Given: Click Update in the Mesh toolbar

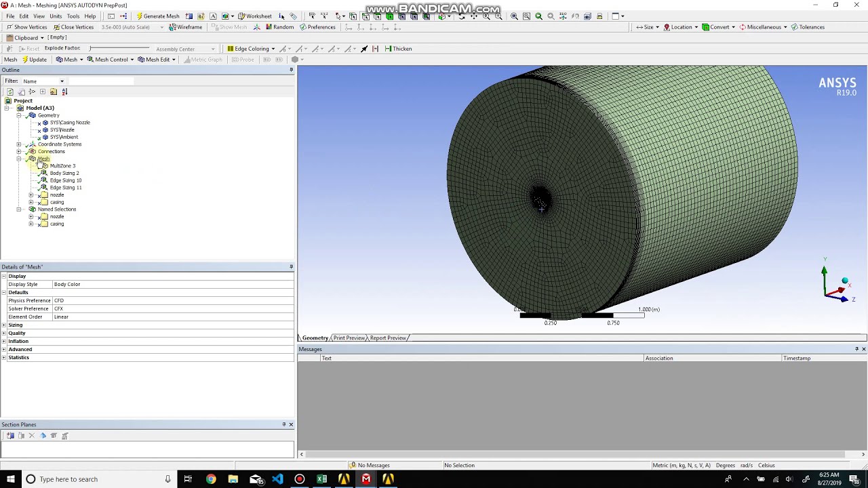Looking at the screenshot, I should (x=34, y=60).
